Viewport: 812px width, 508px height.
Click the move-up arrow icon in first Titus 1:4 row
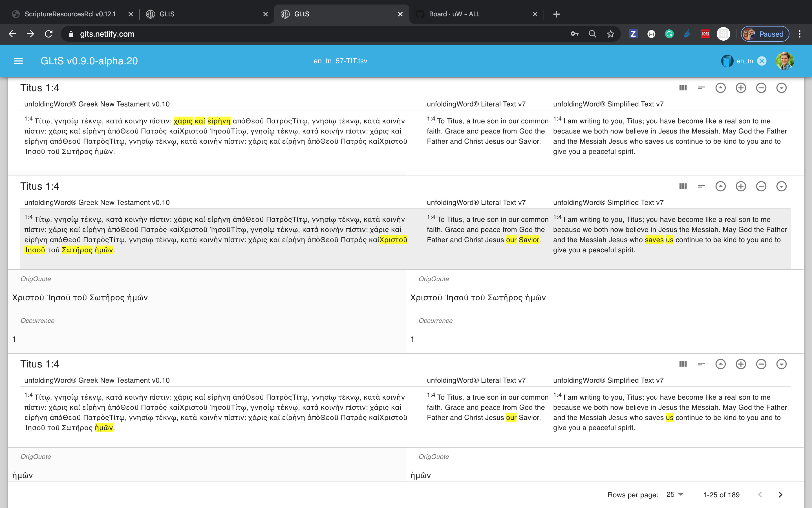pyautogui.click(x=720, y=88)
